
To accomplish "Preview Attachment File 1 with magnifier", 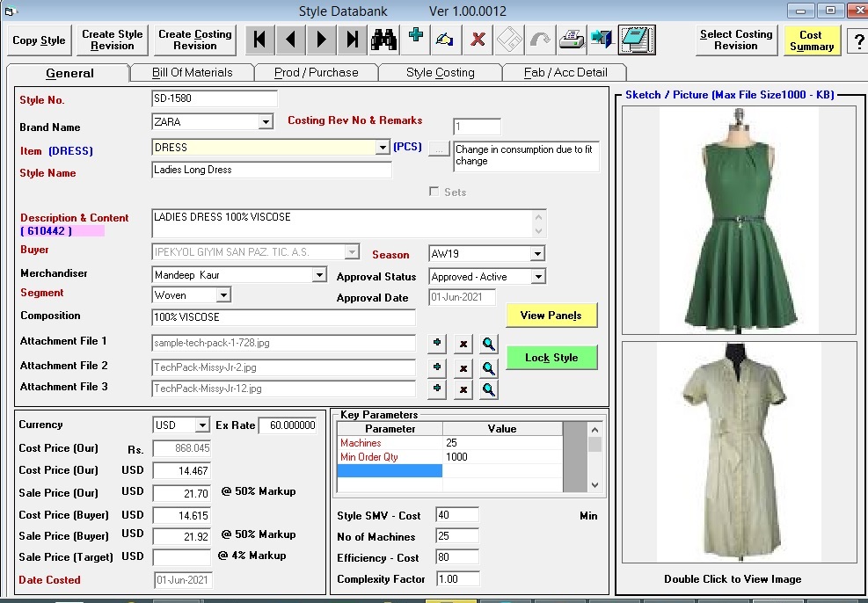I will [x=489, y=344].
